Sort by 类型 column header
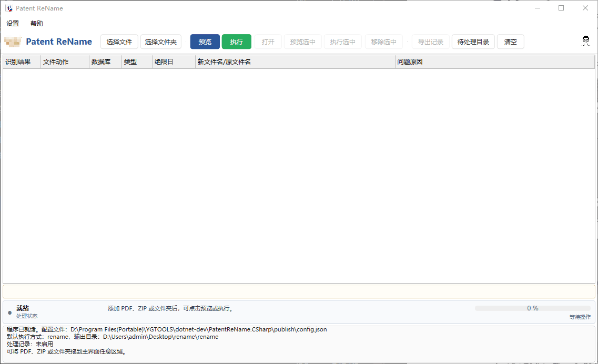Image resolution: width=598 pixels, height=364 pixels. click(137, 61)
